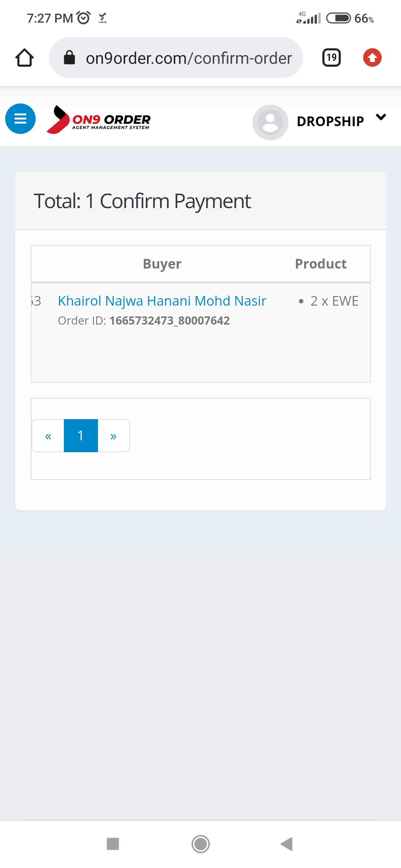Viewport: 401px width, 868px height.
Task: Go to previous page with « arrow
Action: coord(48,436)
